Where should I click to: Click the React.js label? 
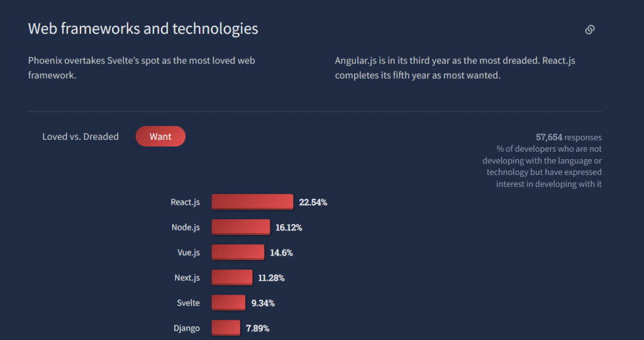pos(186,202)
